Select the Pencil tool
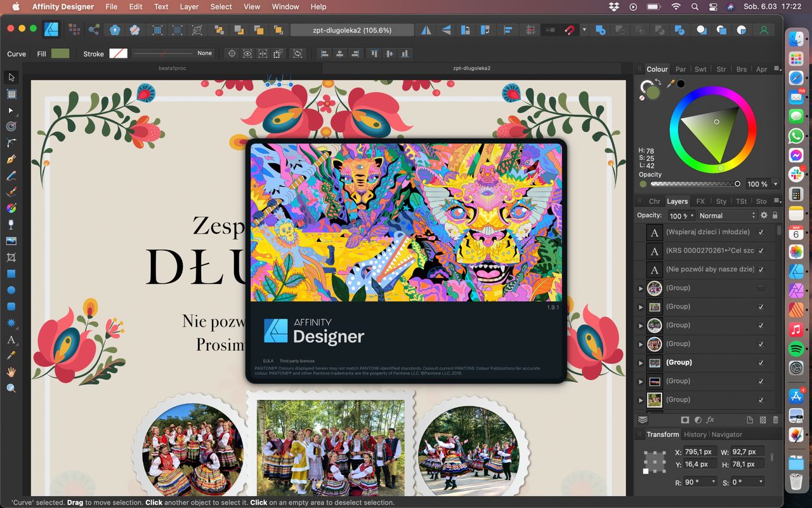The width and height of the screenshot is (812, 508). (x=11, y=176)
